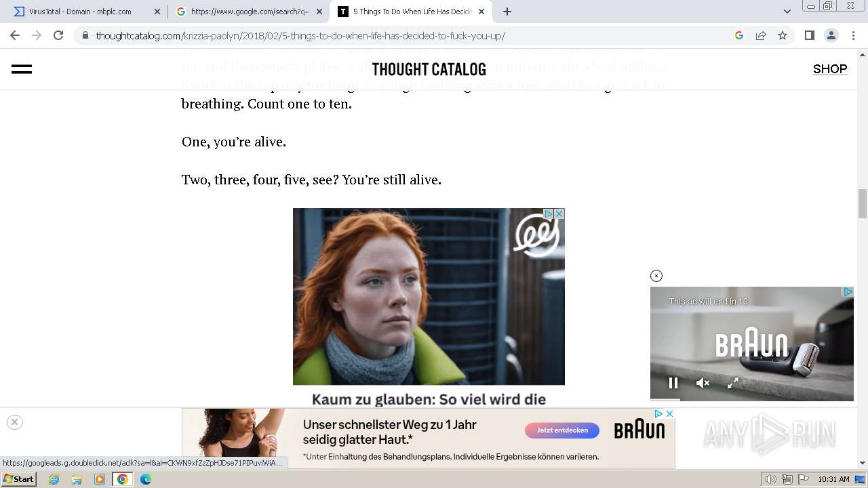Open AdChoices info on woman ad
Screen dimensions: 868x488
point(549,213)
